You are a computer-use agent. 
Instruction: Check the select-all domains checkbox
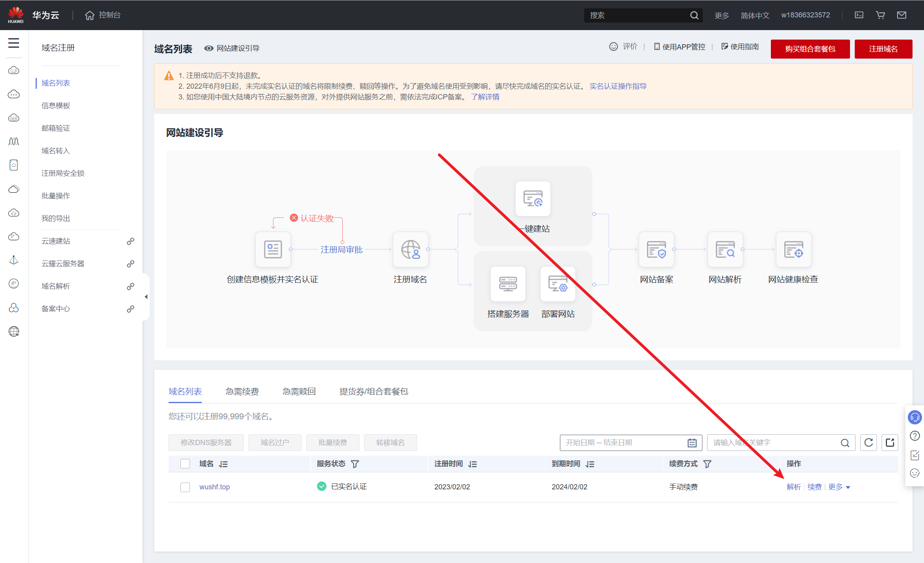point(185,464)
